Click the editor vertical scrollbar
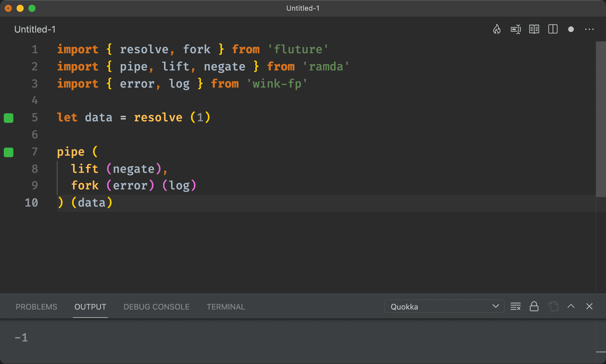Image resolution: width=606 pixels, height=364 pixels. point(601,119)
